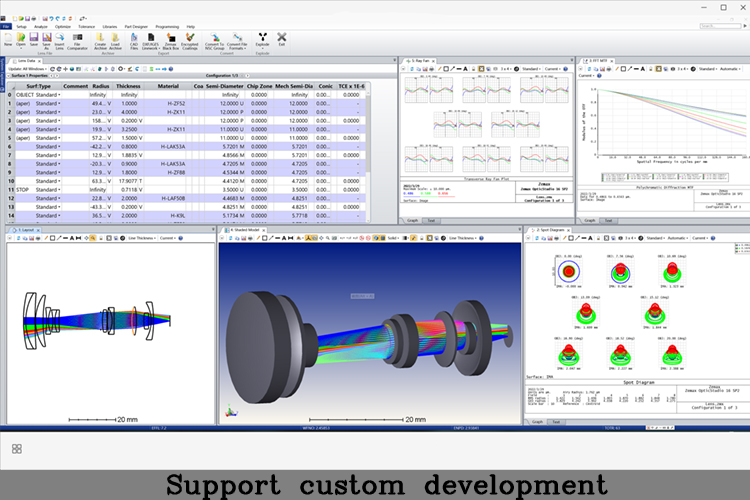This screenshot has width=750, height=500.
Task: Click the Create Archive icon
Action: tap(101, 39)
